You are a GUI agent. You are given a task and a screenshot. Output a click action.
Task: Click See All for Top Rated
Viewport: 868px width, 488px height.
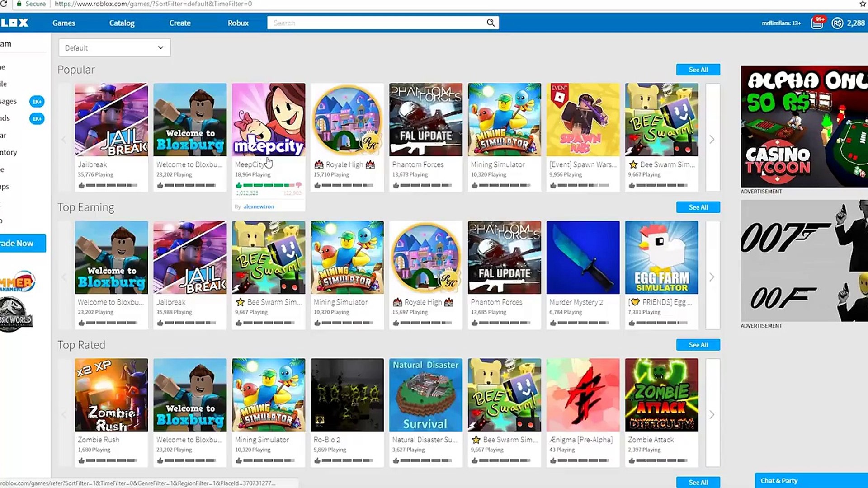click(698, 345)
